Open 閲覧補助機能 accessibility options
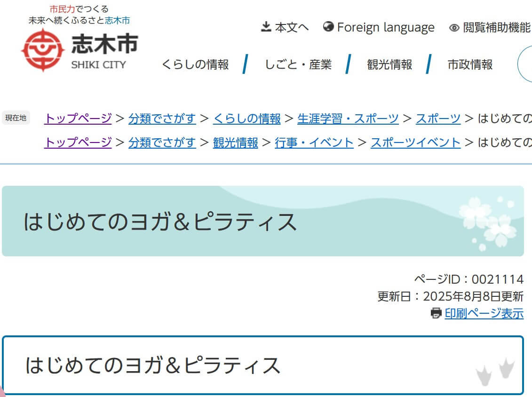 pyautogui.click(x=496, y=27)
